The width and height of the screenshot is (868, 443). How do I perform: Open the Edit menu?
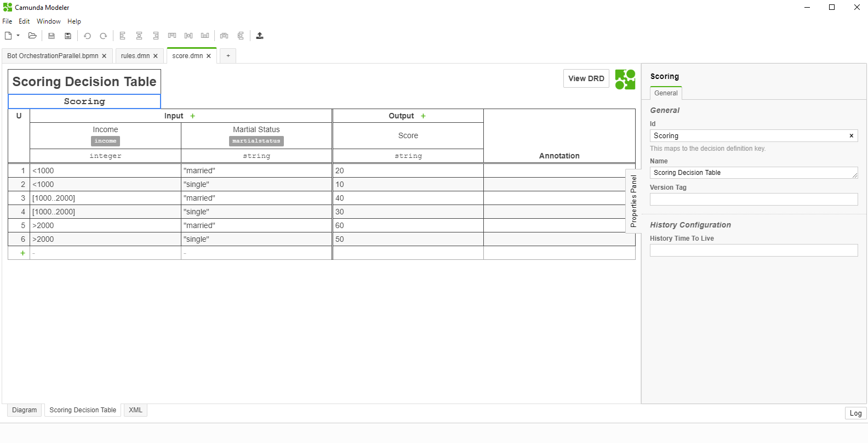click(x=24, y=21)
